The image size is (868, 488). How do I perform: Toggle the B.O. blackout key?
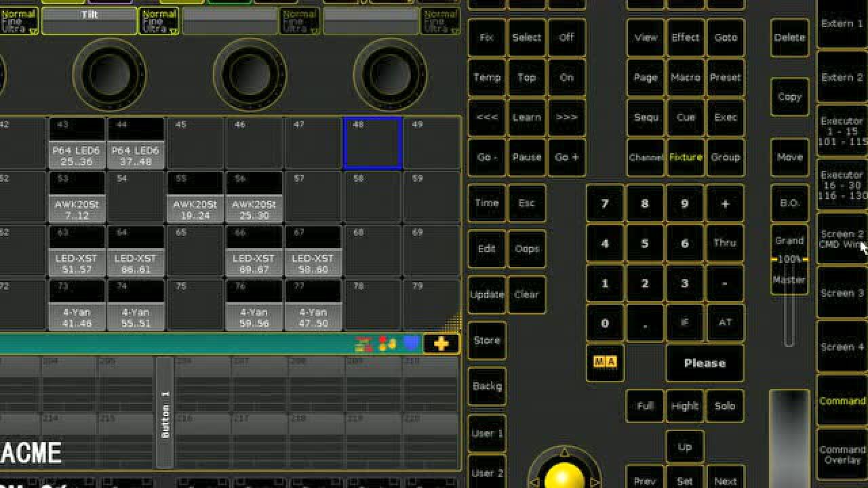[x=789, y=203]
